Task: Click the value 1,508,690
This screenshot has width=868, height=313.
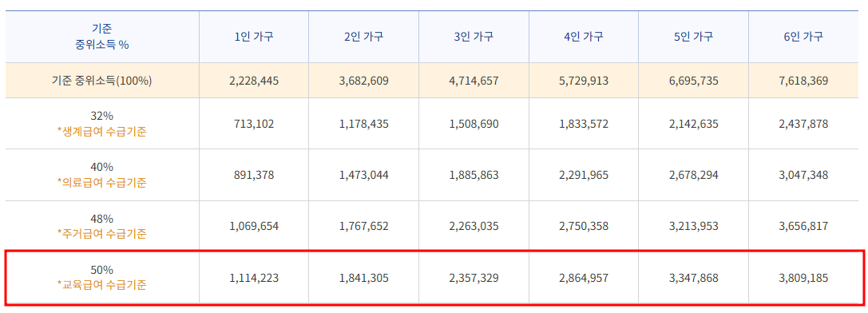Action: click(474, 124)
